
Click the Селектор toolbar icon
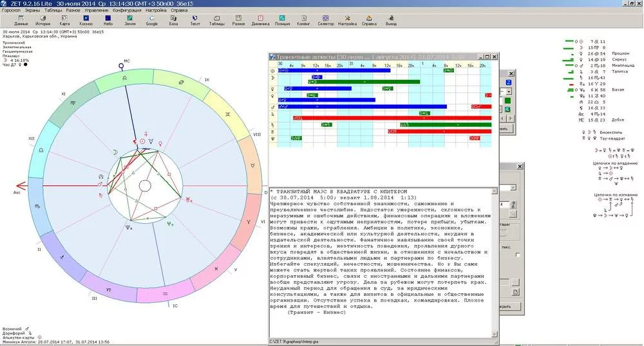326,20
